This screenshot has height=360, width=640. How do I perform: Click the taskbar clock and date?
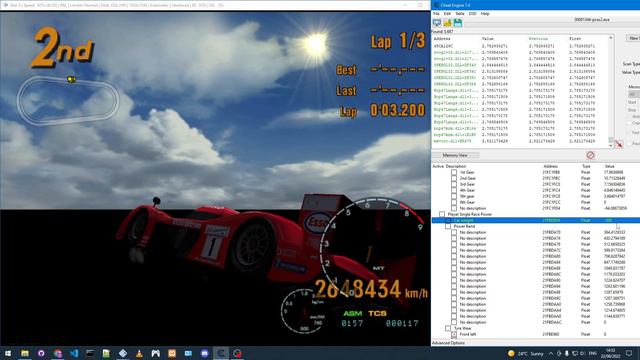click(610, 353)
